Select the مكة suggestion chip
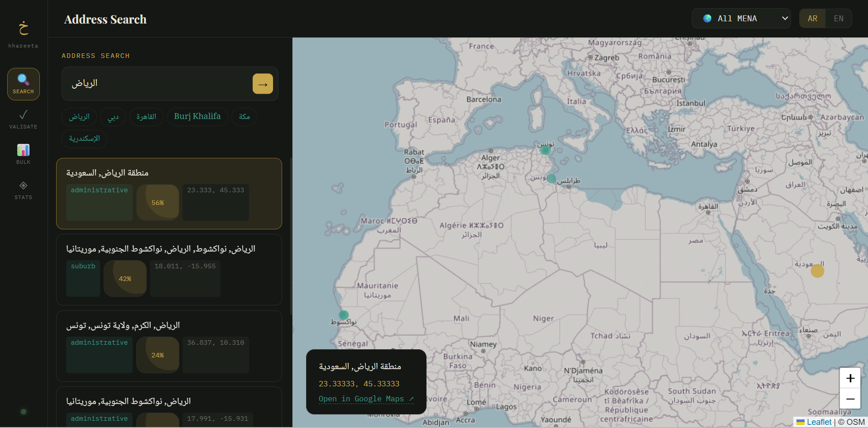 pyautogui.click(x=245, y=117)
